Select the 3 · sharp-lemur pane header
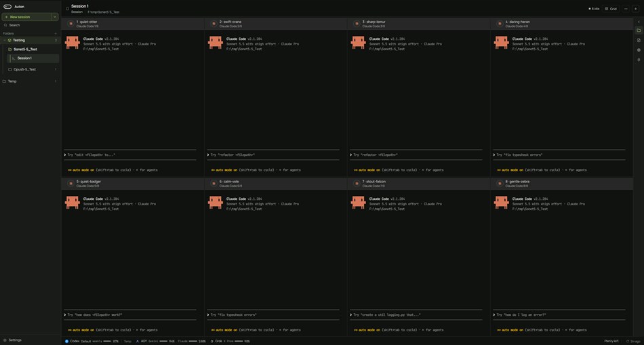The width and height of the screenshot is (644, 345). [x=419, y=24]
